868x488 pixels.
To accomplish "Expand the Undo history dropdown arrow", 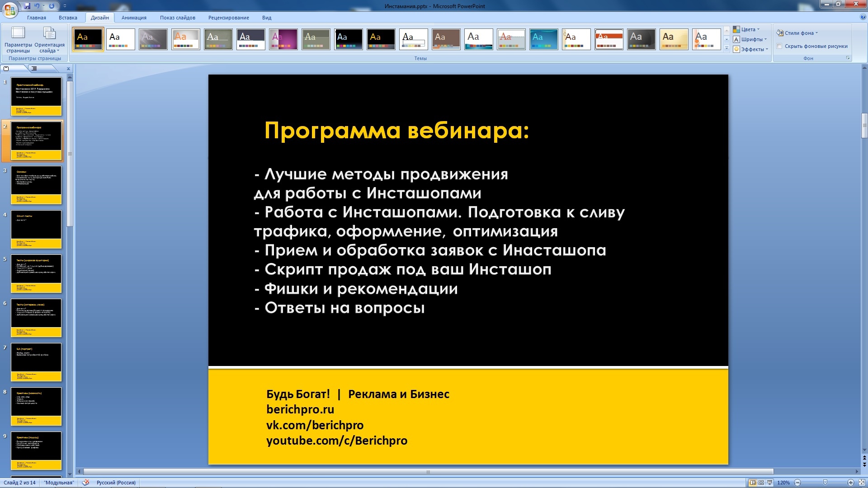I will tap(44, 6).
